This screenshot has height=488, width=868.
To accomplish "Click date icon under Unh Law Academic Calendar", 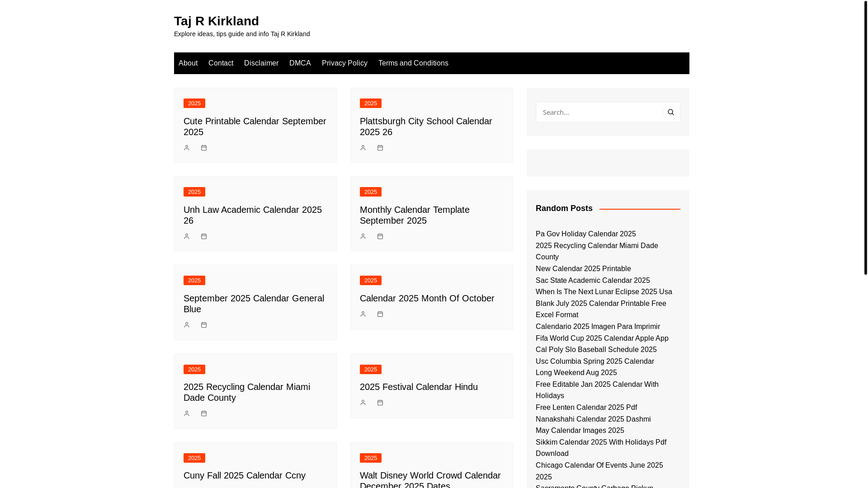I will [204, 236].
